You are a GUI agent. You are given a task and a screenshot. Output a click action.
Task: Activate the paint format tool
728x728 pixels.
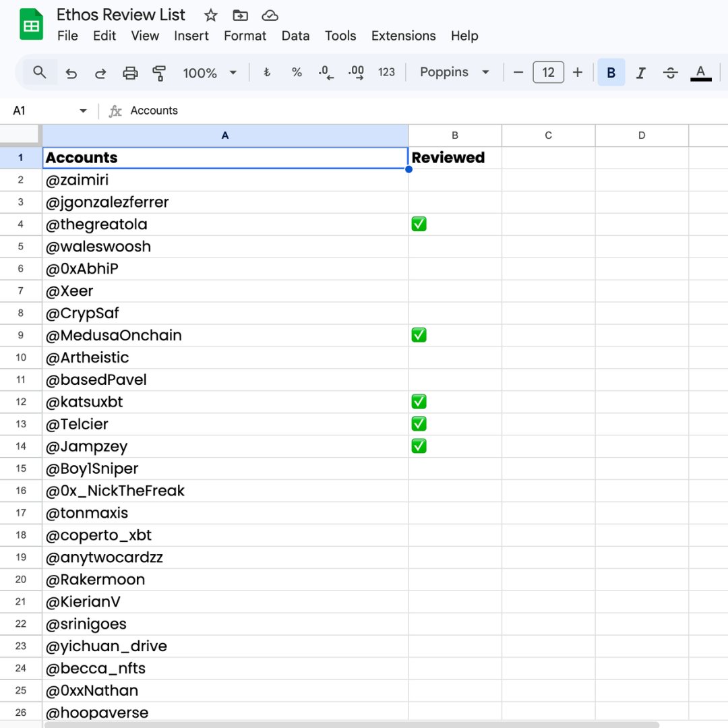[x=159, y=73]
